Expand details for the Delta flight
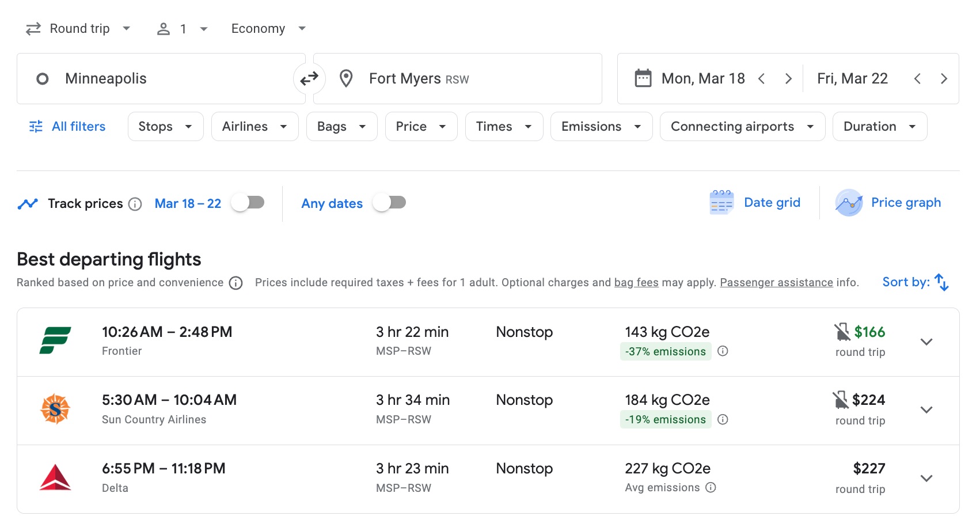This screenshot has height=531, width=980. pyautogui.click(x=926, y=478)
